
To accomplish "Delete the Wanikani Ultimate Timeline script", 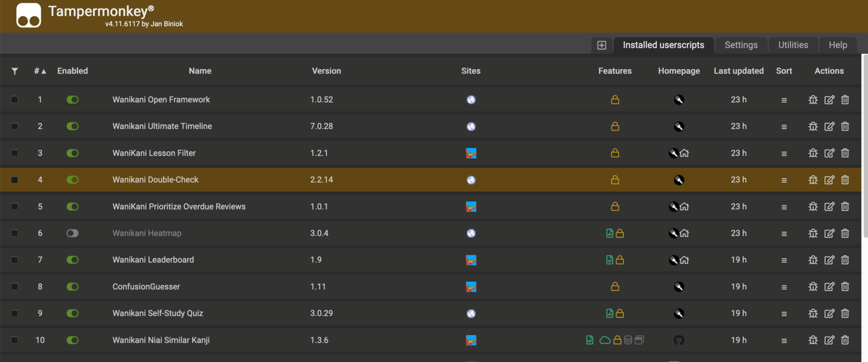I will tap(845, 126).
